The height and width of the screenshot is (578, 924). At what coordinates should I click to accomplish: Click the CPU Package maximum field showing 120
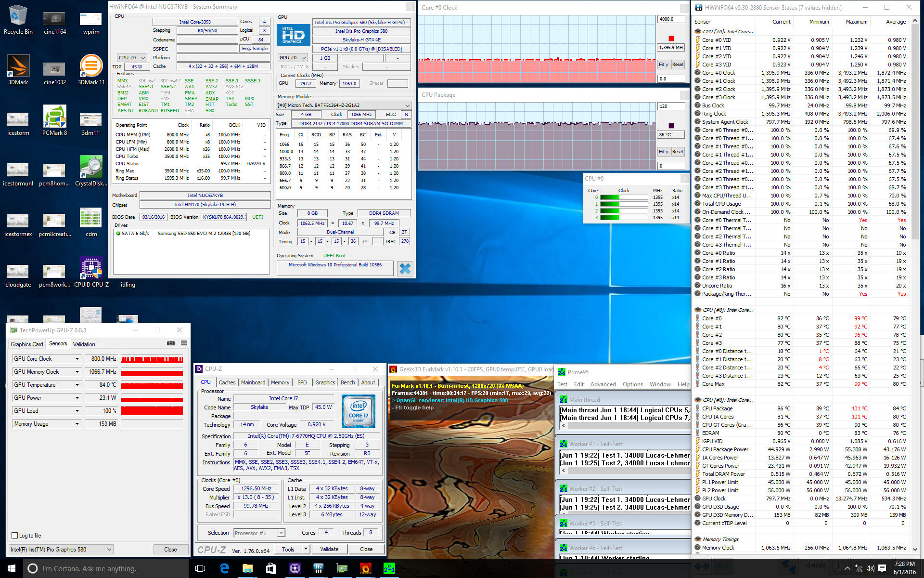pos(671,106)
